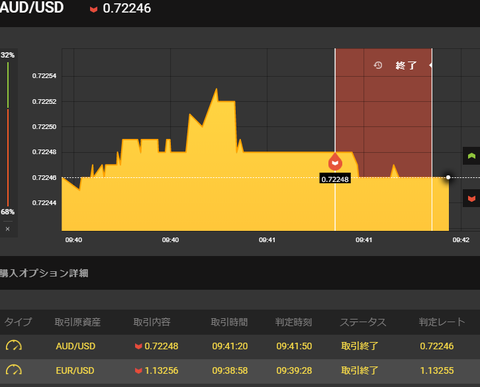Click the 0.72246 current rate in header
480x387 pixels.
[x=127, y=8]
